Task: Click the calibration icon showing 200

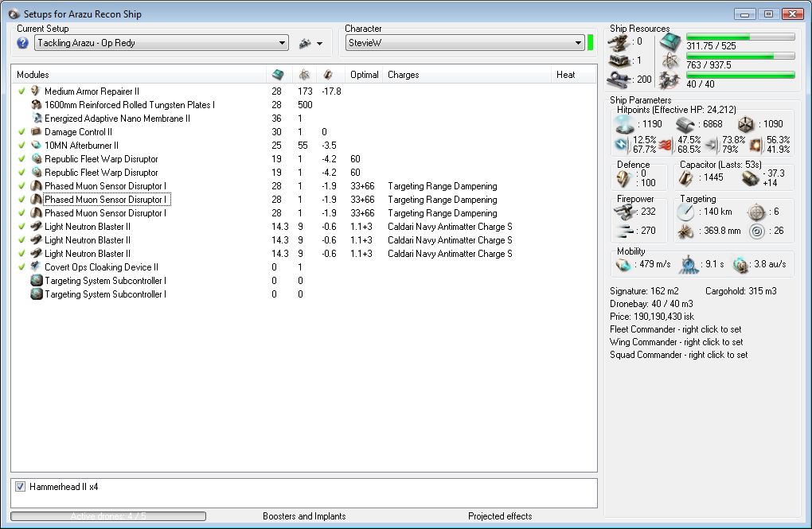Action: coord(619,80)
